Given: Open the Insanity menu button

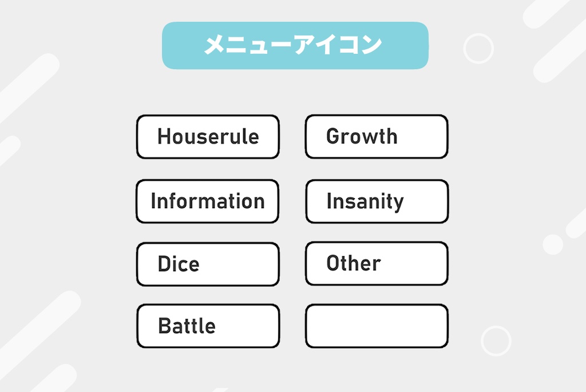Looking at the screenshot, I should [377, 201].
